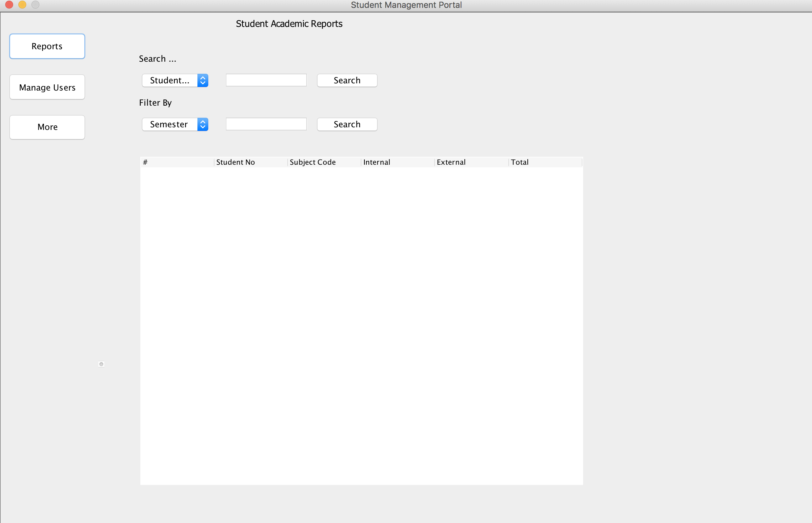Click the gray disabled zoom window button
Screen dimensions: 812x523
pos(35,5)
